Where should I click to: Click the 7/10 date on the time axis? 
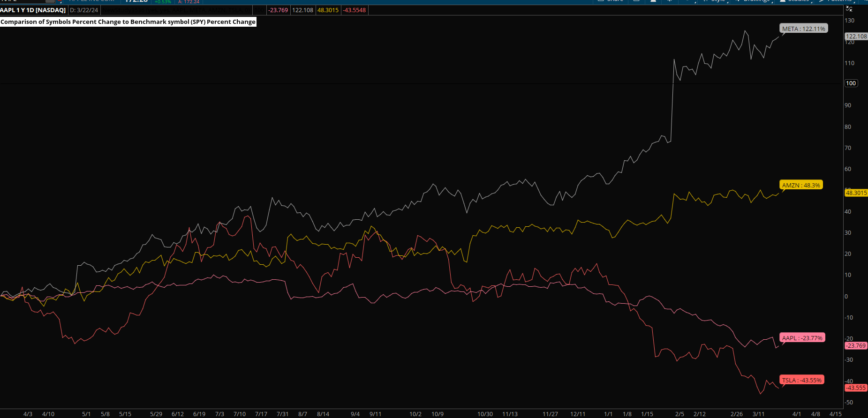click(240, 414)
